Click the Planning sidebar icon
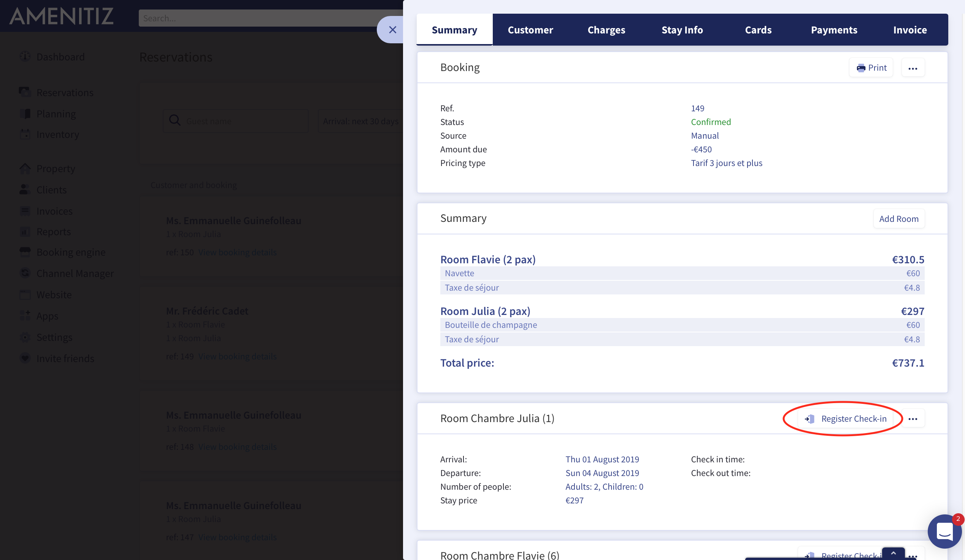The image size is (965, 560). [x=25, y=114]
